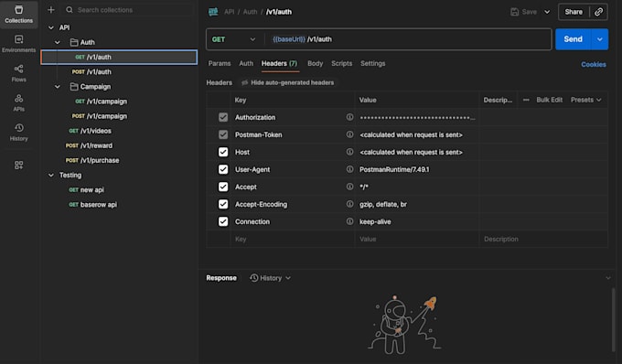
Task: Collapse the Response pane chevron
Action: (x=608, y=278)
